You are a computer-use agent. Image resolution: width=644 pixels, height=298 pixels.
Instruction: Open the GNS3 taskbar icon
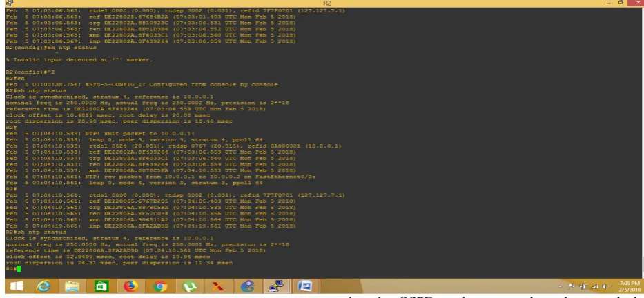pos(247,286)
